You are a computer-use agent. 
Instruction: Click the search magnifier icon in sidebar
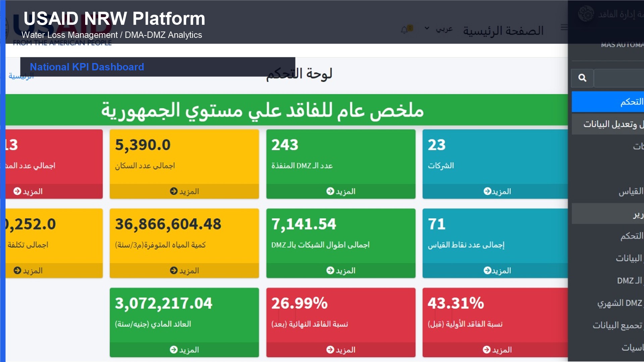[582, 78]
